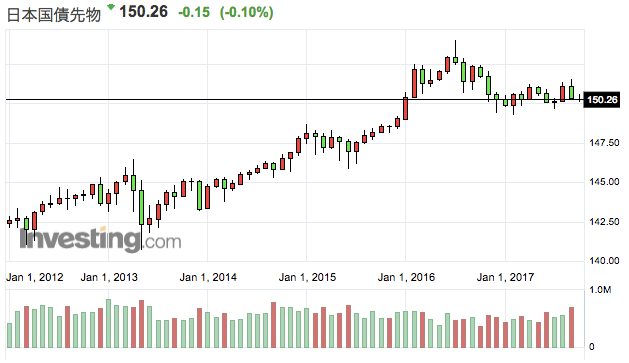Click the 145.00 price axis label
629x363 pixels.
[604, 182]
